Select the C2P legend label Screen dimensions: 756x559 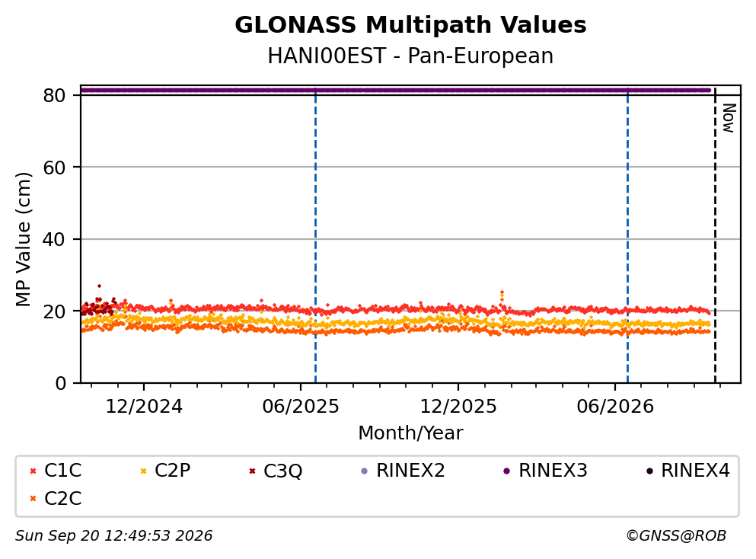click(173, 470)
